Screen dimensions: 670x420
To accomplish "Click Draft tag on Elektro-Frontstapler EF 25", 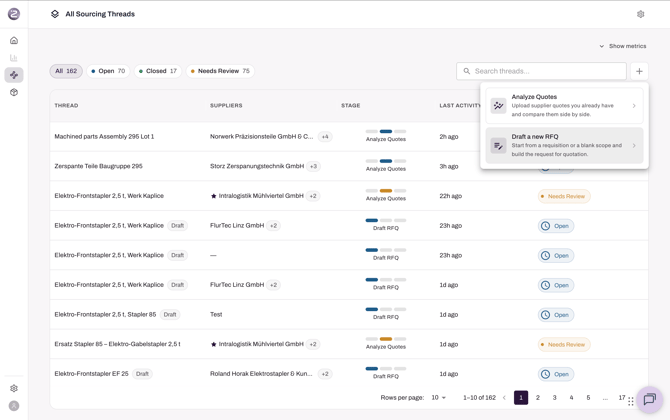I will (142, 374).
